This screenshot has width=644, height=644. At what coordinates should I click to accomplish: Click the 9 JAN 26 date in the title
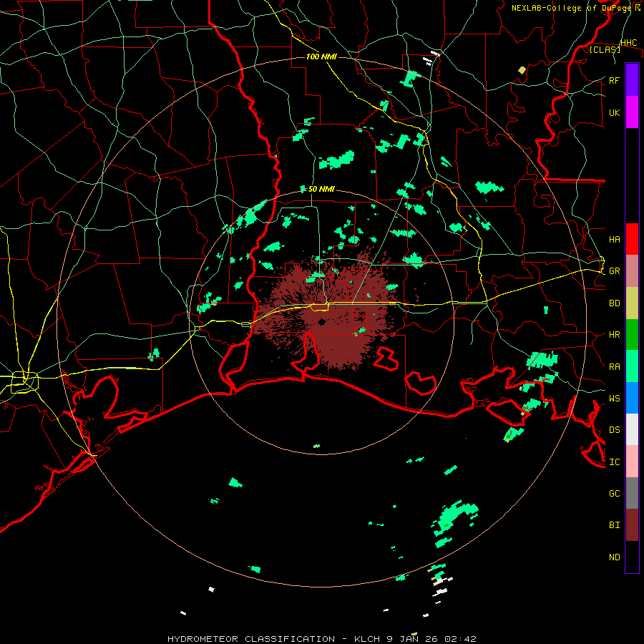[x=413, y=639]
